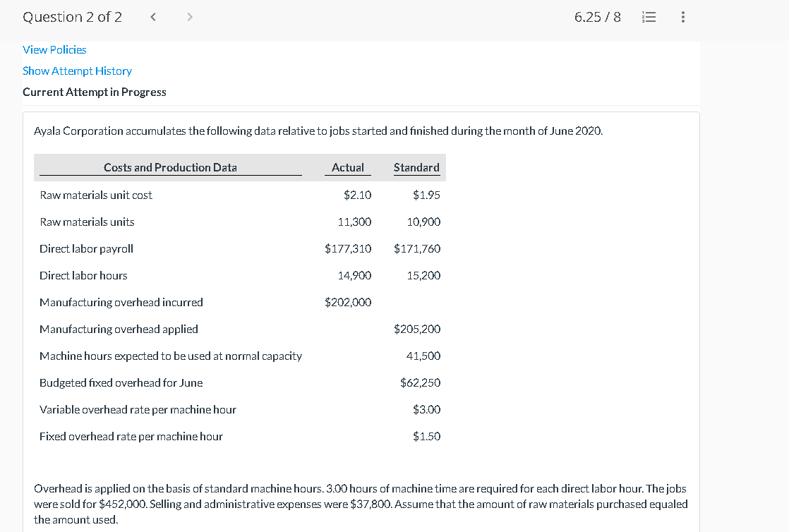Click the 6.25 / 8 score
The width and height of the screenshot is (789, 532).
pos(597,17)
